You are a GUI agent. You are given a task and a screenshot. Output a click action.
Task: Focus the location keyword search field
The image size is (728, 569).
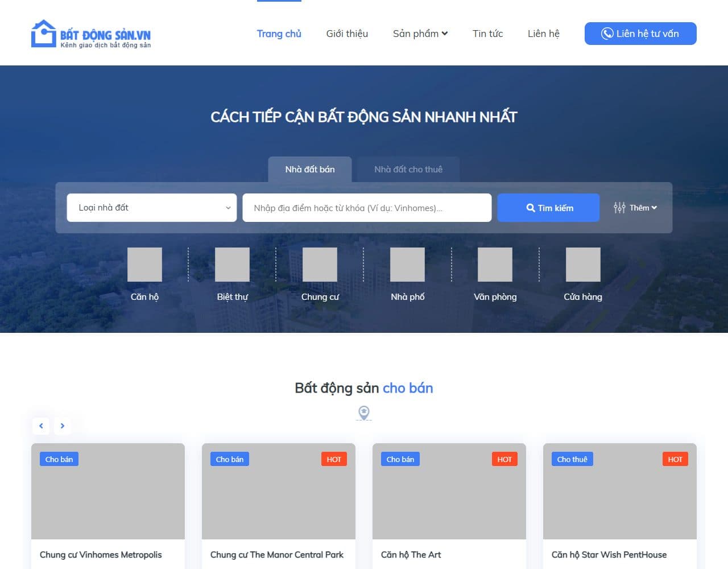(x=367, y=208)
